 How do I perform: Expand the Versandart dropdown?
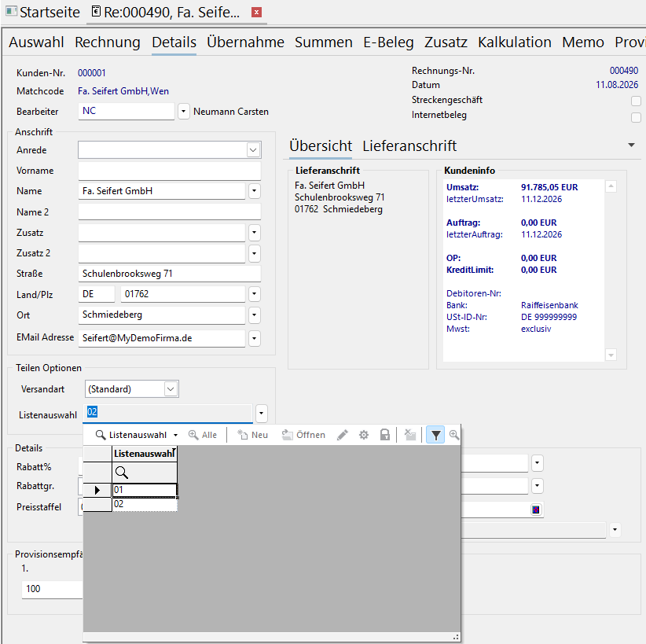coord(171,388)
